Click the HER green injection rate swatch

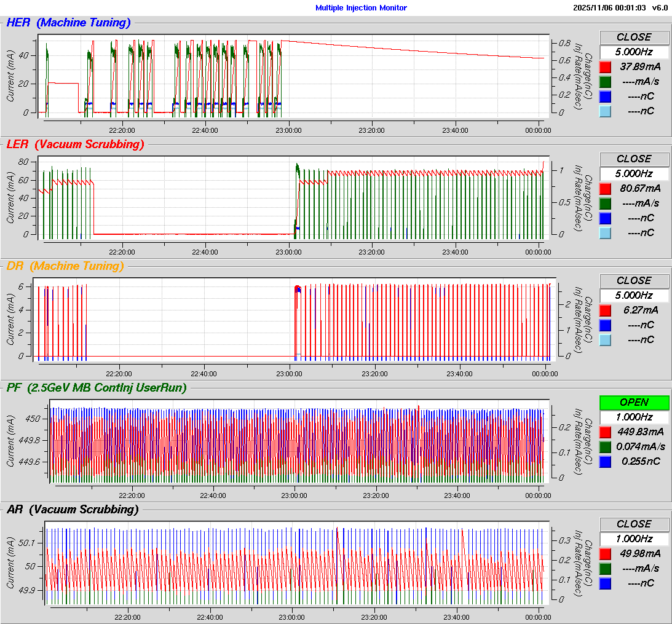(605, 81)
